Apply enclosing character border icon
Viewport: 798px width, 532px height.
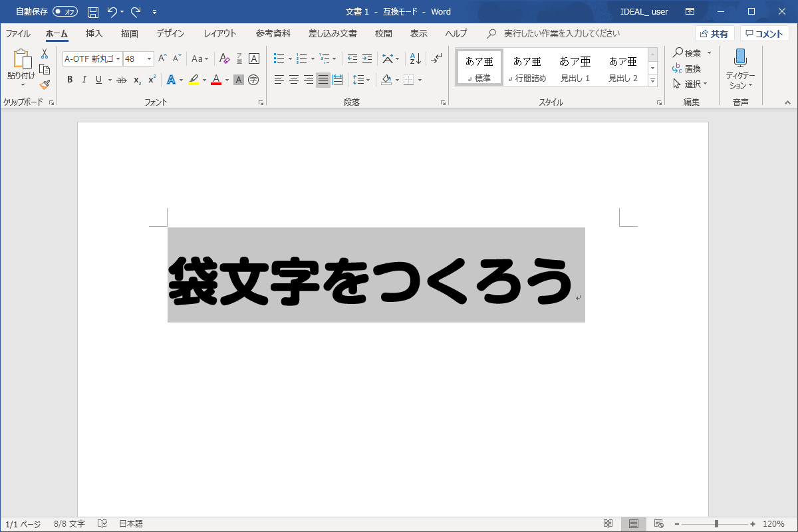(x=253, y=59)
